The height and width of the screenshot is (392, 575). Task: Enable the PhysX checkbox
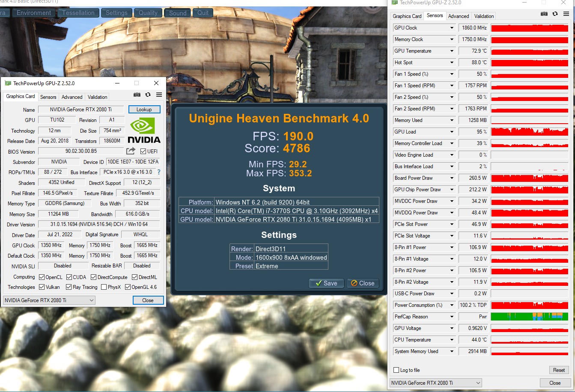click(x=104, y=287)
